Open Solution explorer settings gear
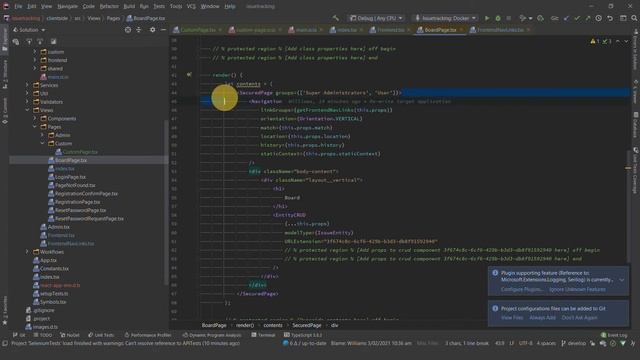640x360 pixels. pos(152,30)
